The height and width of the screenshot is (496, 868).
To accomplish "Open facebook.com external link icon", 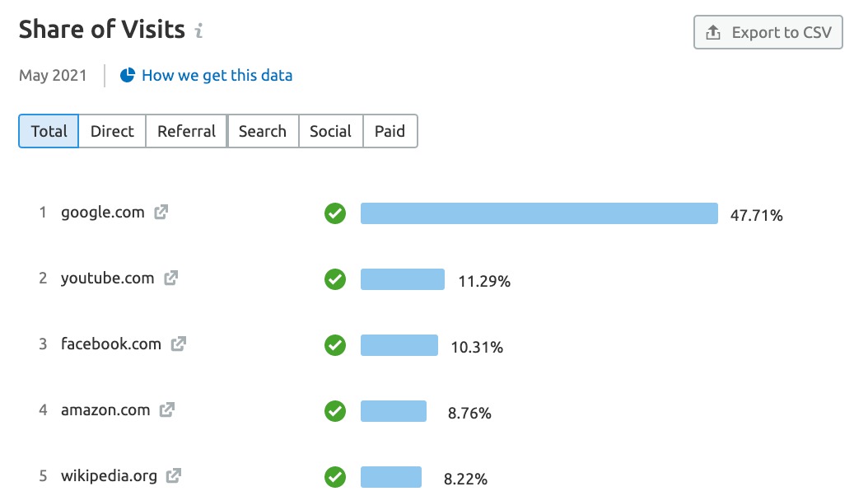I will point(178,344).
